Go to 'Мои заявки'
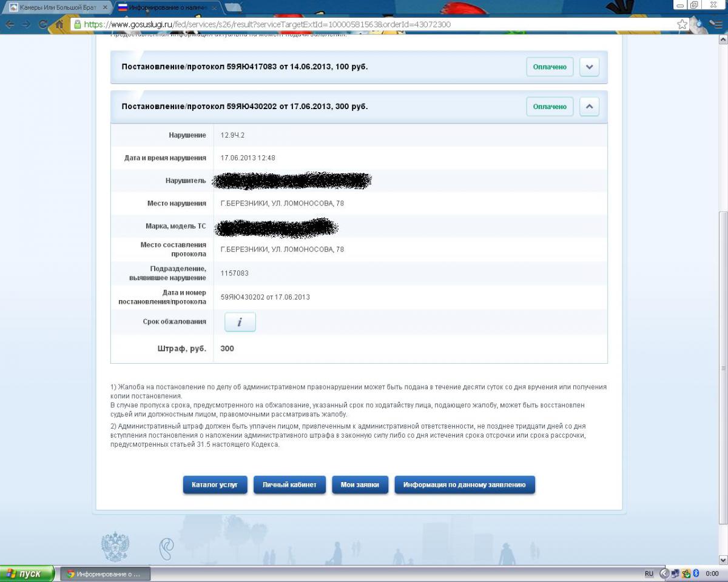The image size is (728, 582). pyautogui.click(x=360, y=485)
